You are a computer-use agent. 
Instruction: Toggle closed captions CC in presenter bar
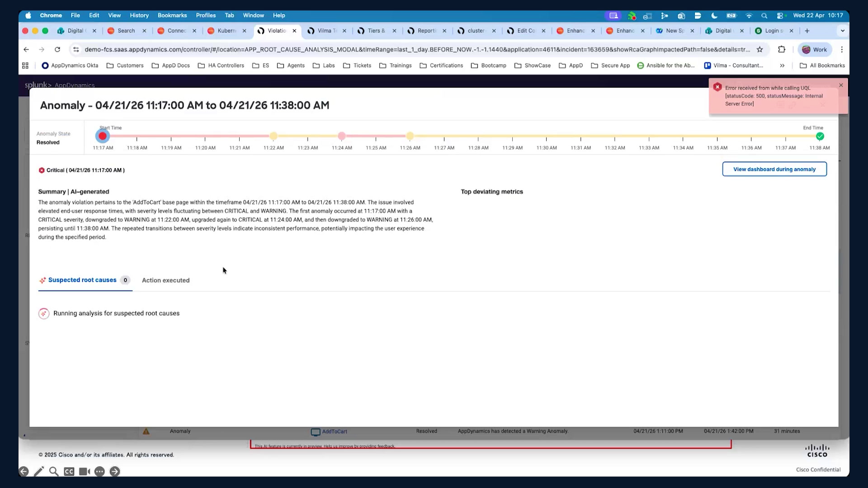pos(69,471)
